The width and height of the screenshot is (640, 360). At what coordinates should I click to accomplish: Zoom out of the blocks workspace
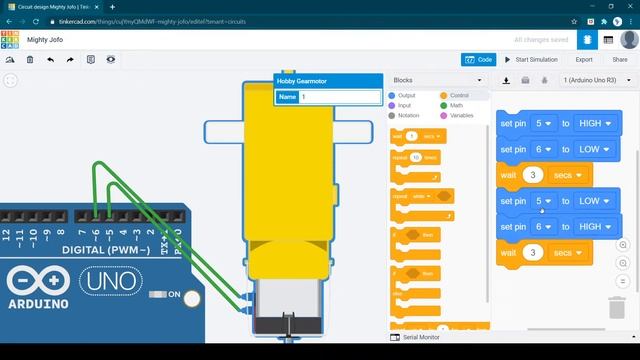623,263
